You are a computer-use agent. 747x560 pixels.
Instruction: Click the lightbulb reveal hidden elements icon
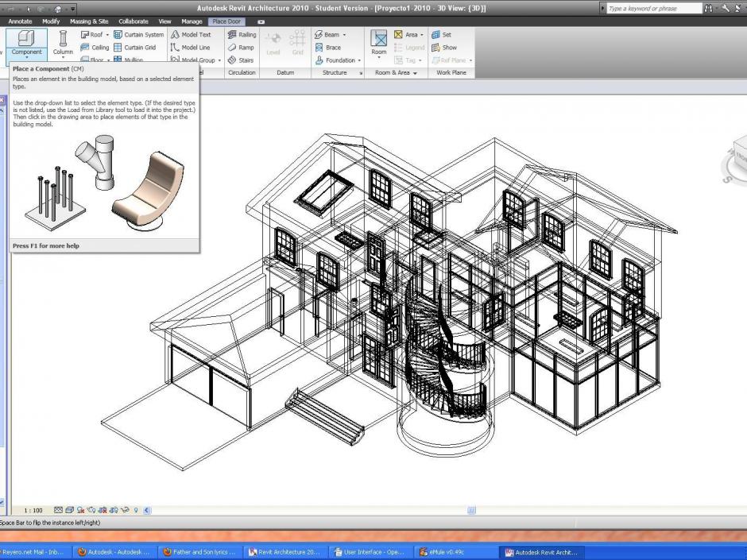coord(136,510)
